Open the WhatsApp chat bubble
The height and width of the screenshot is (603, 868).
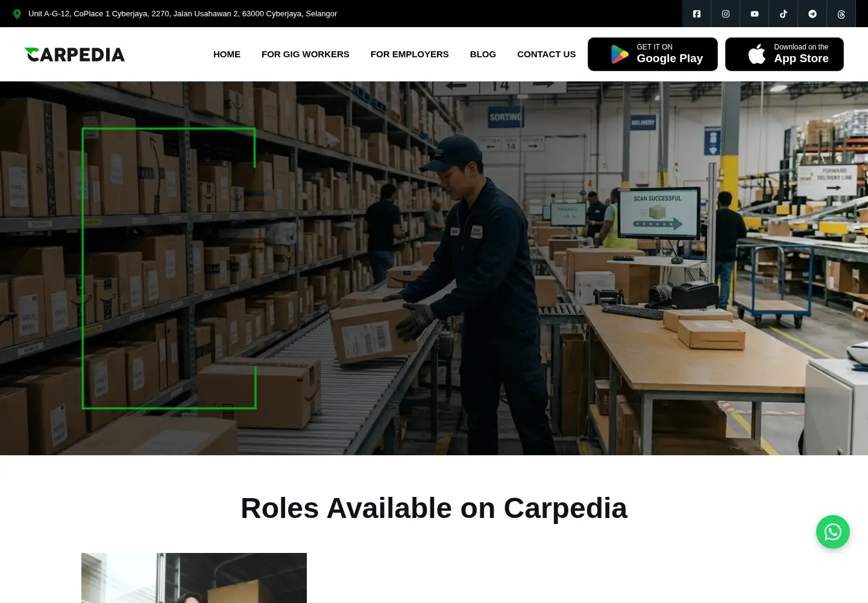[833, 532]
